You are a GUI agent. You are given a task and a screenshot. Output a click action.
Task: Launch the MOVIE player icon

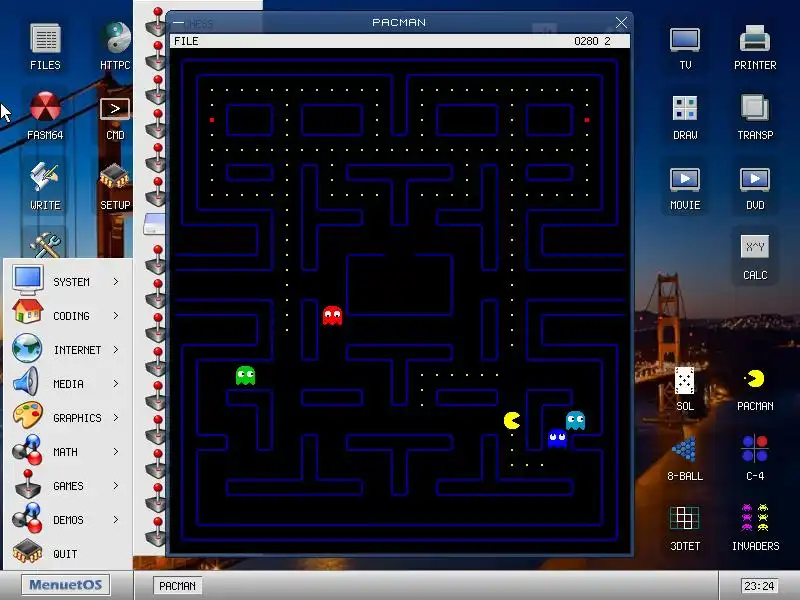coord(685,189)
